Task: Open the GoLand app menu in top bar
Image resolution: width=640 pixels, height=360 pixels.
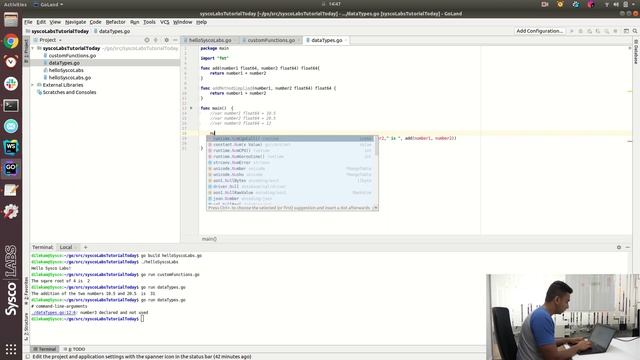Action: [48, 4]
